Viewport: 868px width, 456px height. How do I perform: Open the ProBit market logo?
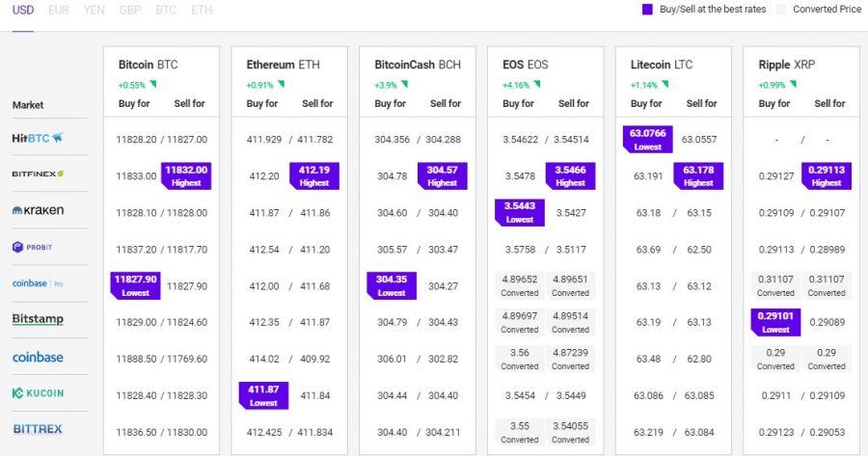(32, 247)
